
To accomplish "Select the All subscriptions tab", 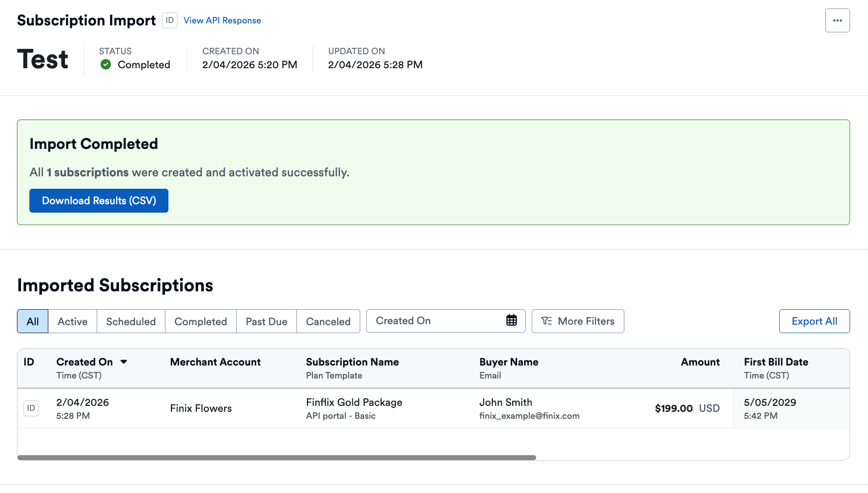I will [x=32, y=321].
